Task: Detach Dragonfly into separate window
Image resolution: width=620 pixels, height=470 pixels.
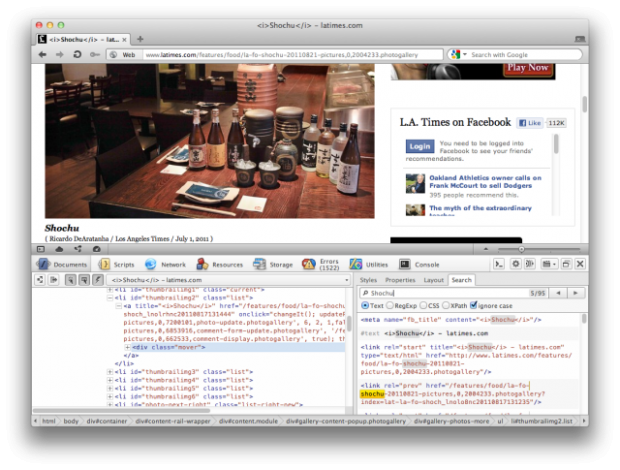Action: click(x=566, y=264)
